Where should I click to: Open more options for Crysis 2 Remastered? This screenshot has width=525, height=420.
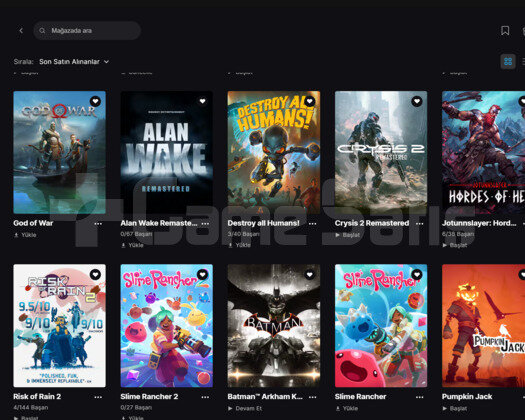420,223
